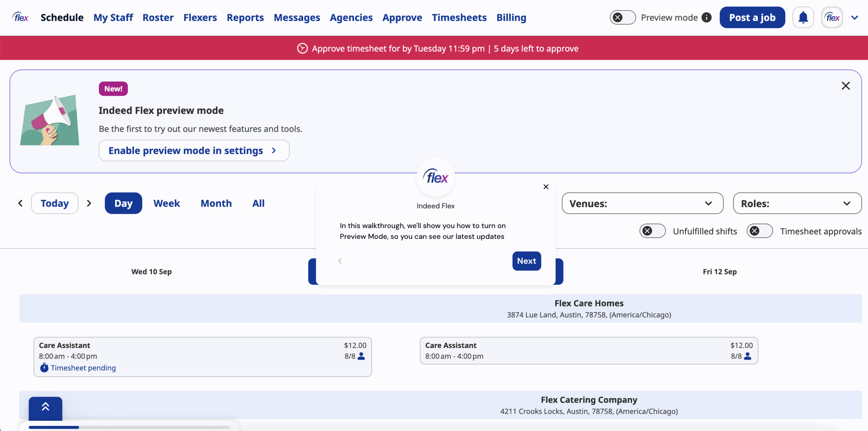Open the Care Assistant shift without timesheet status

point(589,351)
